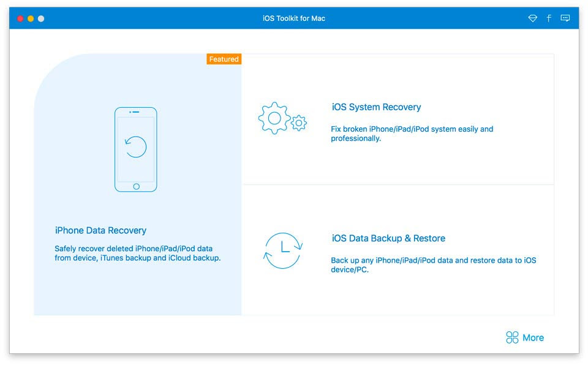Click the double gears System Recovery icon
This screenshot has width=588, height=365.
point(282,118)
